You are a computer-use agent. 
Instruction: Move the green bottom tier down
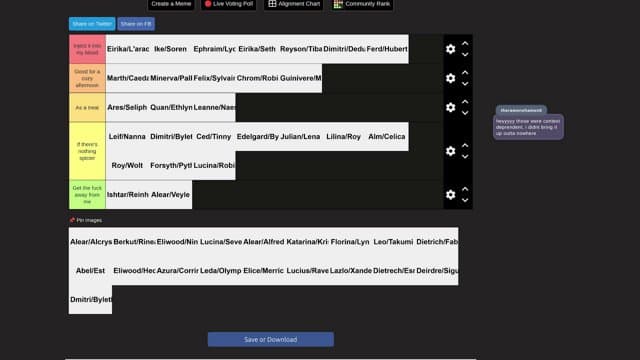[465, 200]
